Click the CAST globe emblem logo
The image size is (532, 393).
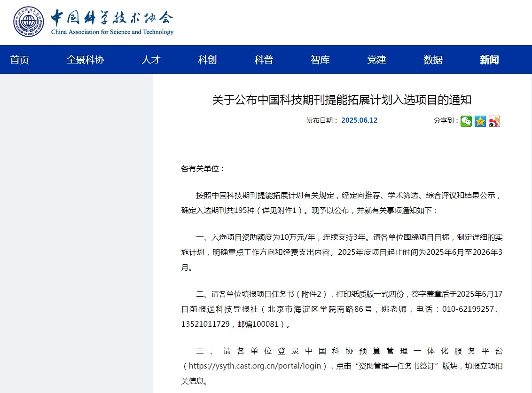tap(29, 21)
